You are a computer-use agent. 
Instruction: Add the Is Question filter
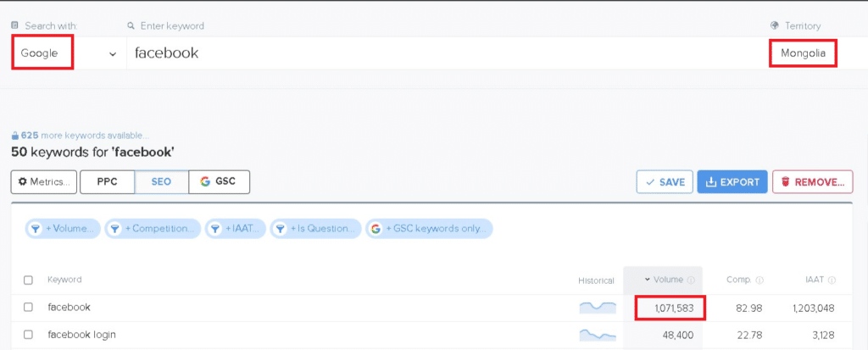click(315, 229)
